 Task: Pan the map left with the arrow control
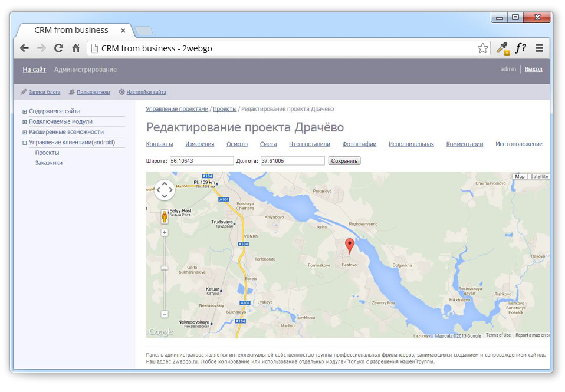pos(158,190)
